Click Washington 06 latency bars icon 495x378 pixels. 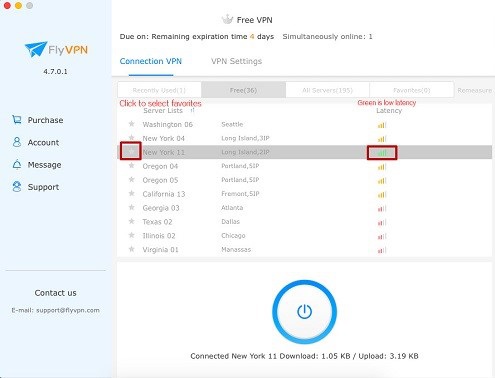[382, 125]
